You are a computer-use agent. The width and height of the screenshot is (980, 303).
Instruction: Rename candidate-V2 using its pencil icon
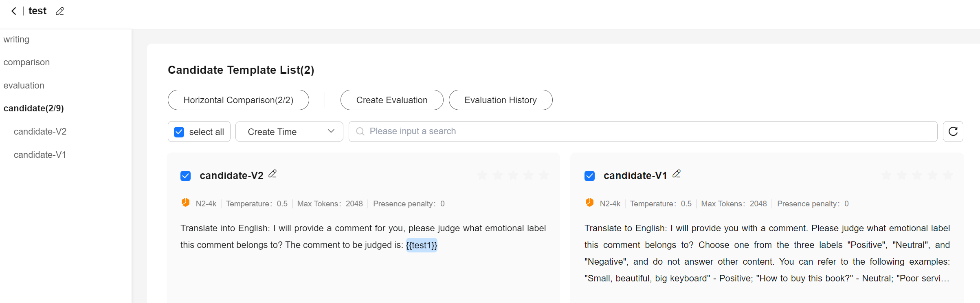272,174
